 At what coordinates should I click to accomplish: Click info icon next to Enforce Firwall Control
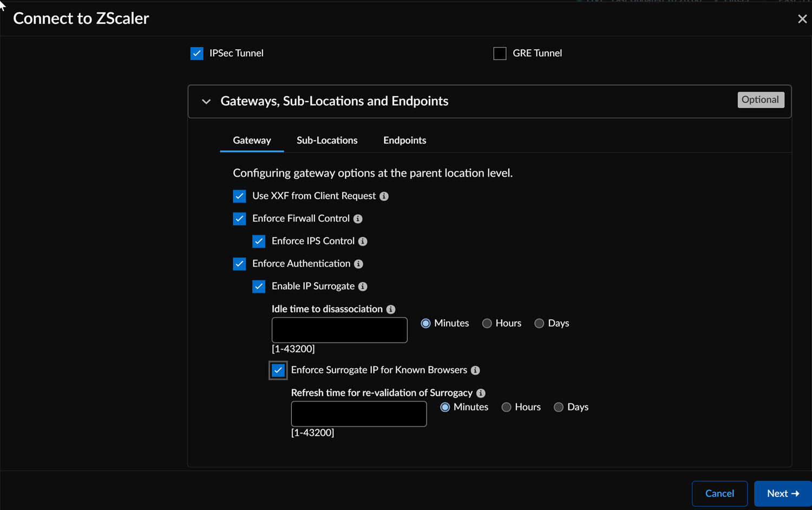[358, 219]
